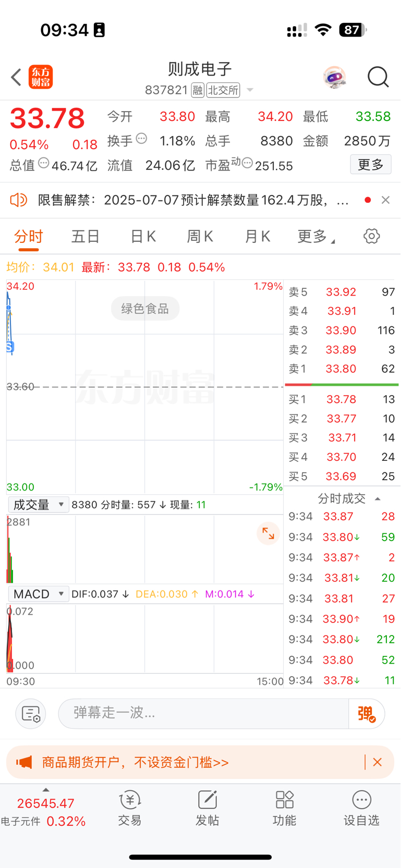
Task: Open MACD indicator dropdown
Action: (38, 594)
